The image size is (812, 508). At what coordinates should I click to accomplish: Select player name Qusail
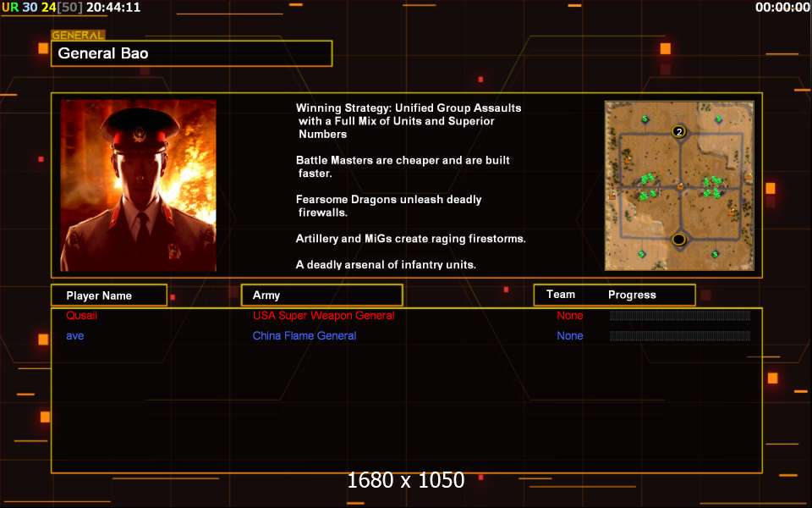point(81,316)
